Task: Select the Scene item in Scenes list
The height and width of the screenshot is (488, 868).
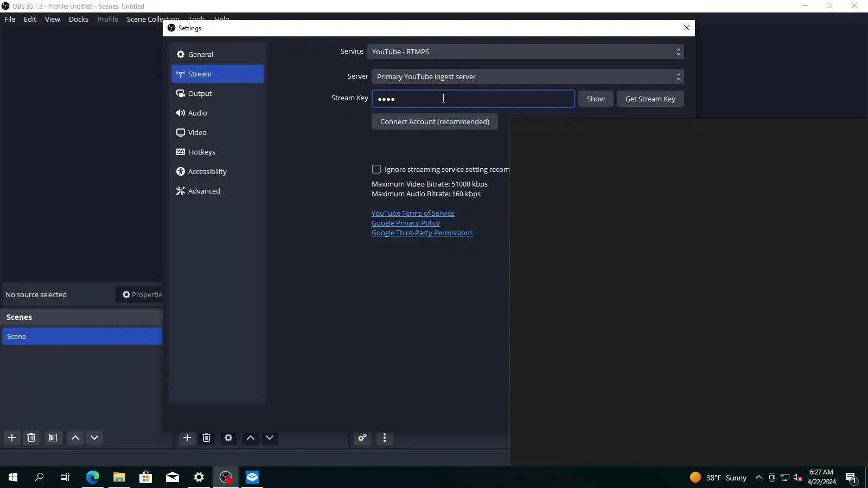Action: tap(82, 336)
